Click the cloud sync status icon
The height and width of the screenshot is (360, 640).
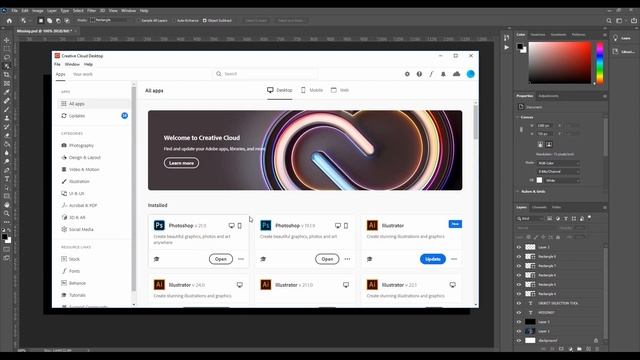[456, 74]
